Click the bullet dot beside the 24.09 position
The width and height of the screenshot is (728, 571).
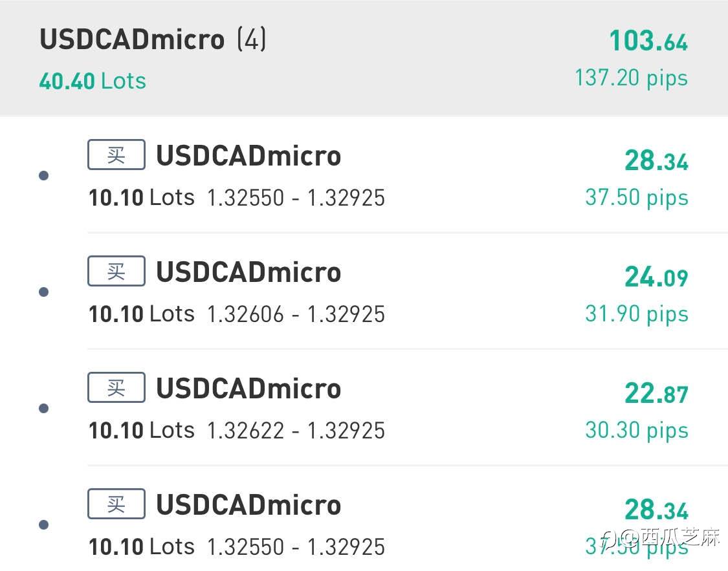(x=44, y=292)
